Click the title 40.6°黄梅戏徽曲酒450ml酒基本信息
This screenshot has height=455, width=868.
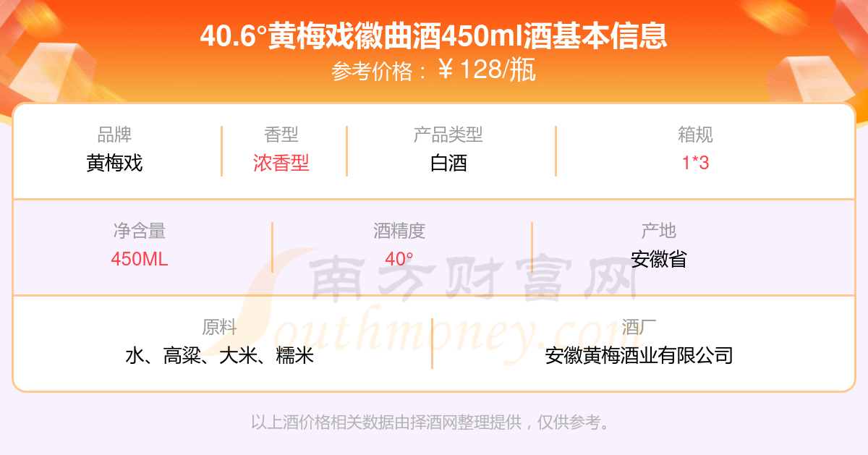433,35
